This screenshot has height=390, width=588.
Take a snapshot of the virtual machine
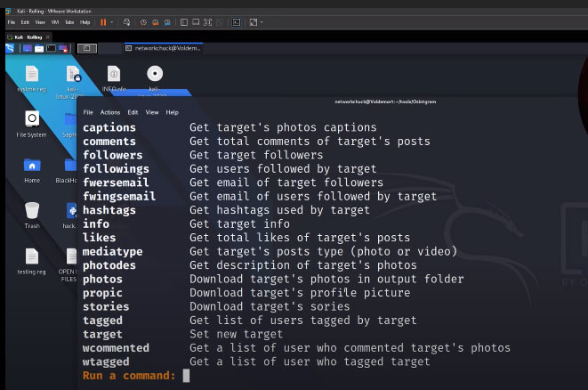coord(143,22)
